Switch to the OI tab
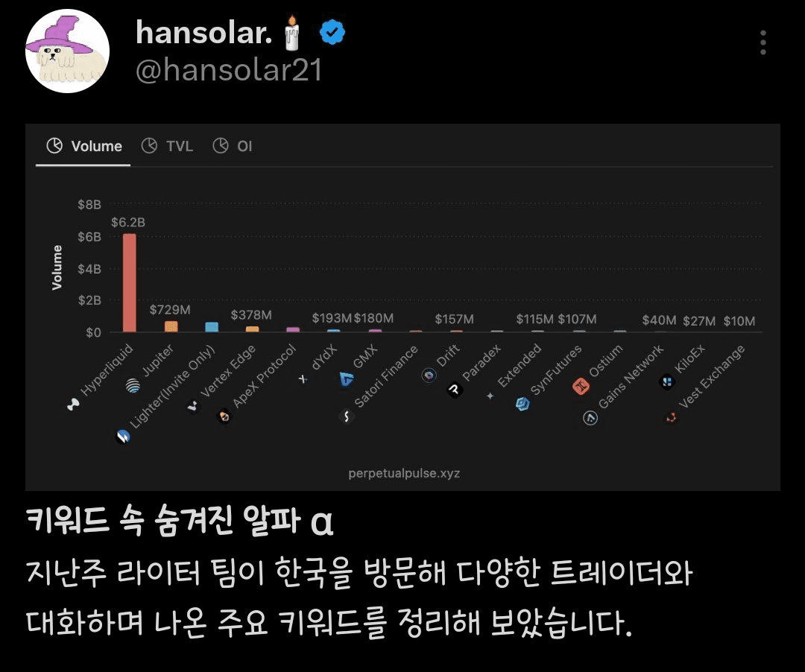Viewport: 805px width, 672px height. 233,146
